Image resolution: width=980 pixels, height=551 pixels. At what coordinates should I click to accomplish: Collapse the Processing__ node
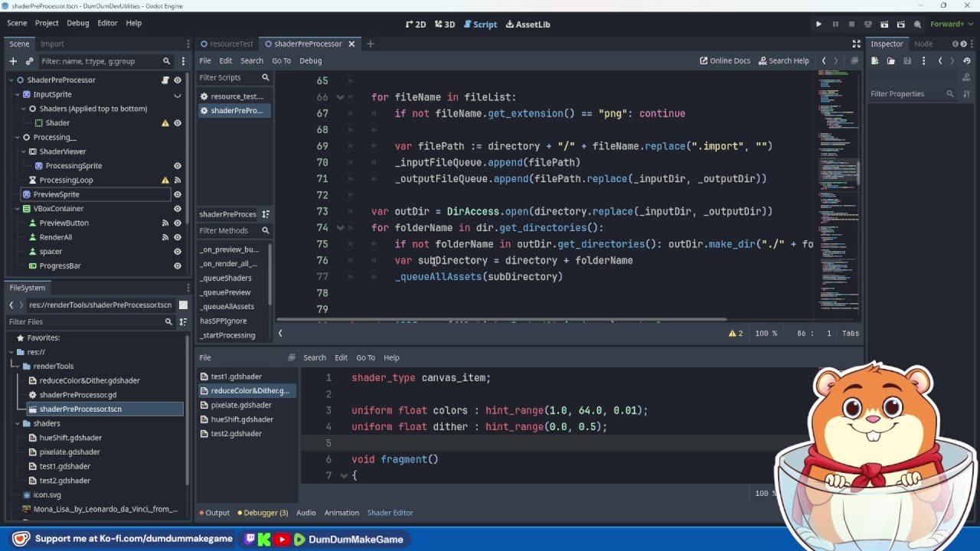[17, 138]
